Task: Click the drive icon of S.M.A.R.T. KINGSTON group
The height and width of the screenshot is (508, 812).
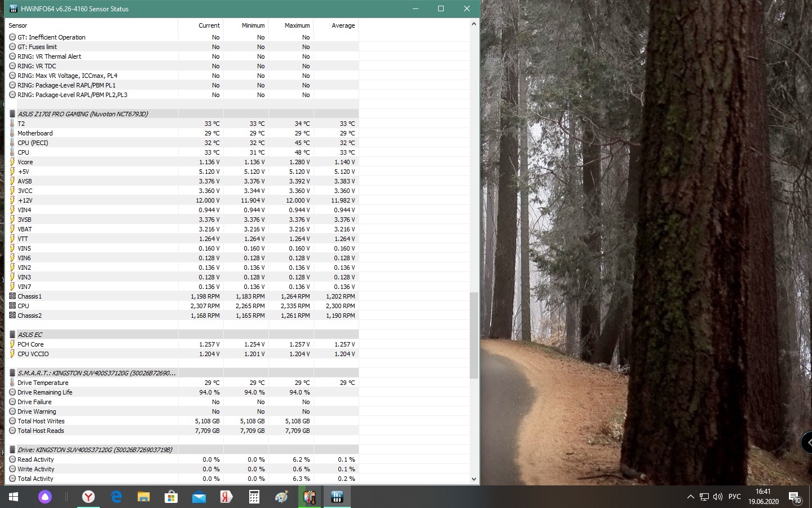Action: [12, 373]
